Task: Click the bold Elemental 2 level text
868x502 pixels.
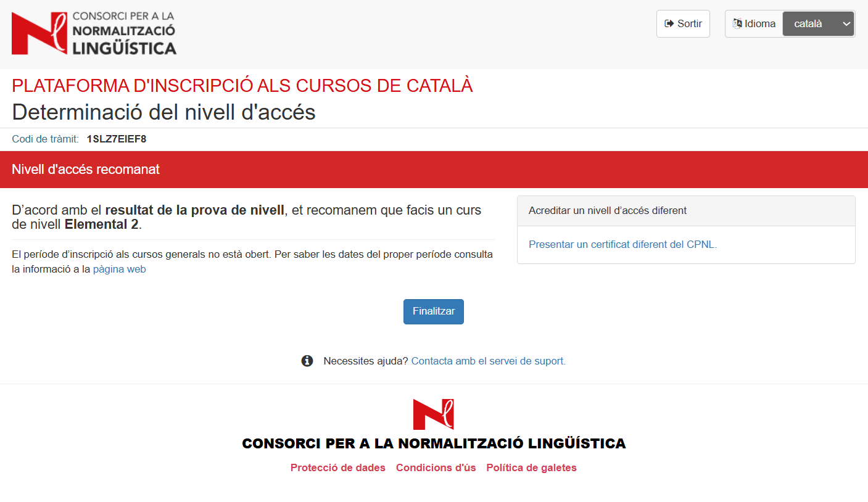Action: pyautogui.click(x=101, y=225)
